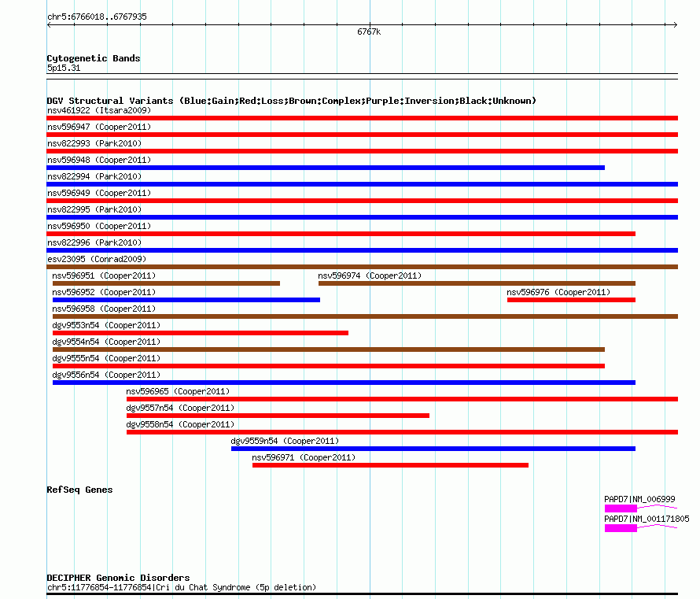Select nsv596951 (Cooper2011) variant label
This screenshot has width=700, height=599.
point(104,275)
